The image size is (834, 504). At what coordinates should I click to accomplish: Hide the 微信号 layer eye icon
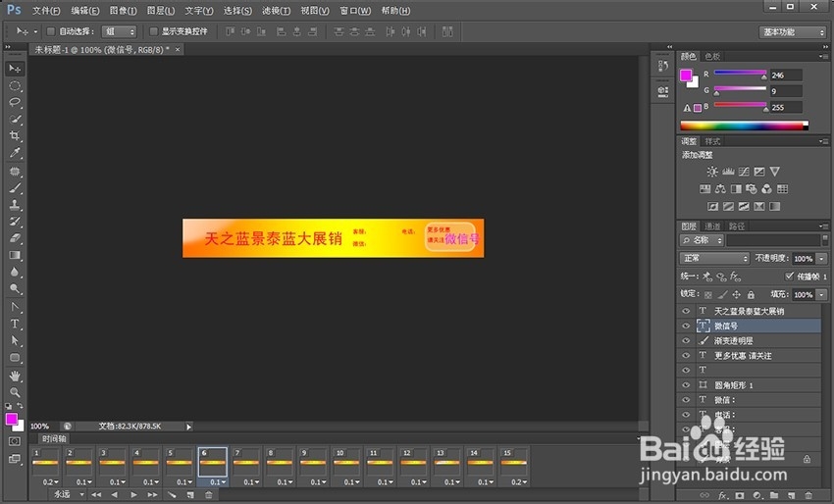pyautogui.click(x=686, y=326)
